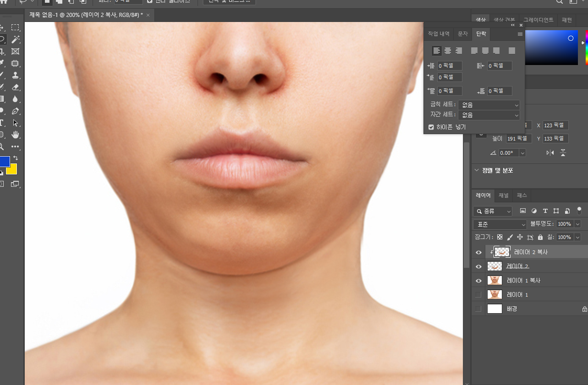The image size is (588, 385).
Task: Collapse the Paragraph panel with double arrows
Action: click(513, 25)
